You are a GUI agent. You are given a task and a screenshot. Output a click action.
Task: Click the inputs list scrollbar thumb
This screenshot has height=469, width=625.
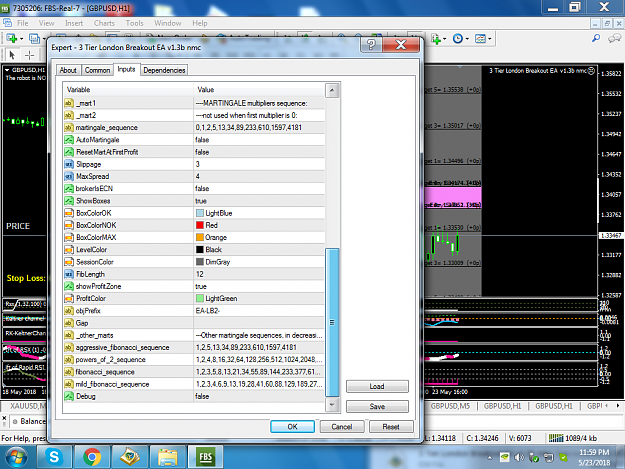332,322
